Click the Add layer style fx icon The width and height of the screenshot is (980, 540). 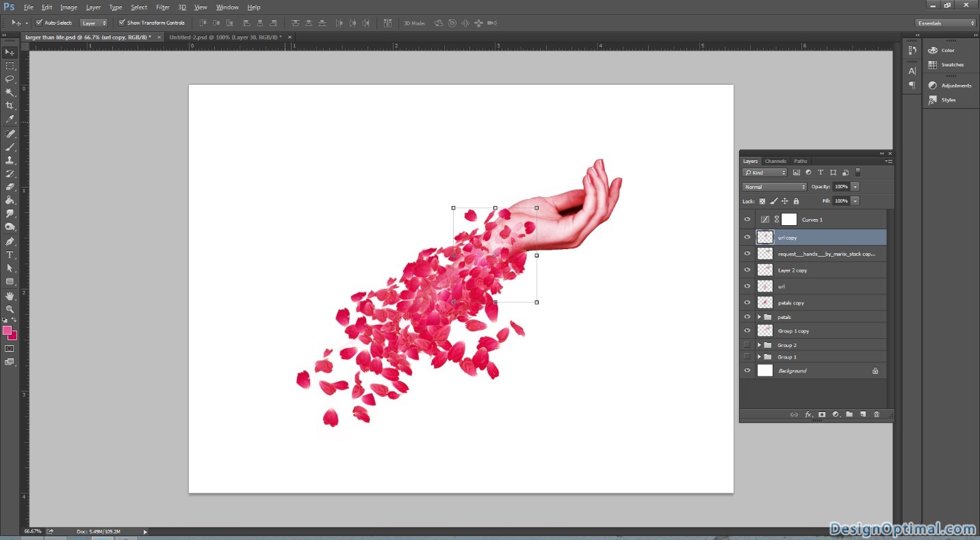click(x=808, y=414)
